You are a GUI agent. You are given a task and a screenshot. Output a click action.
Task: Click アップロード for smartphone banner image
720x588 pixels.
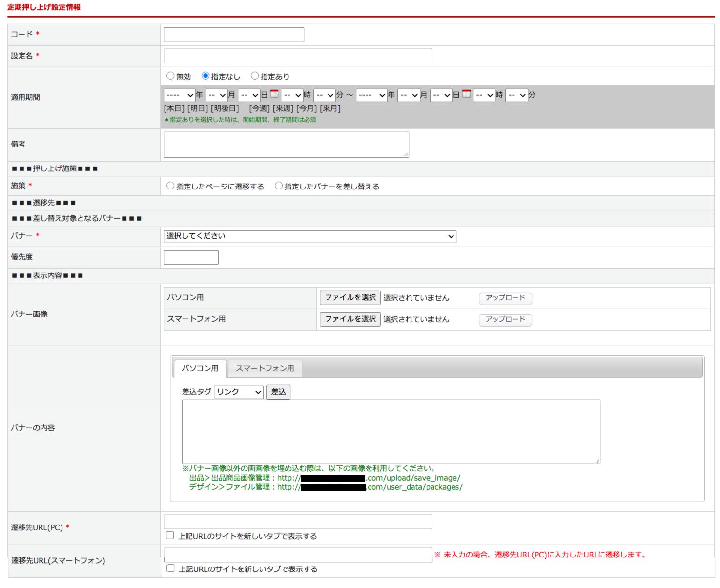(x=505, y=319)
